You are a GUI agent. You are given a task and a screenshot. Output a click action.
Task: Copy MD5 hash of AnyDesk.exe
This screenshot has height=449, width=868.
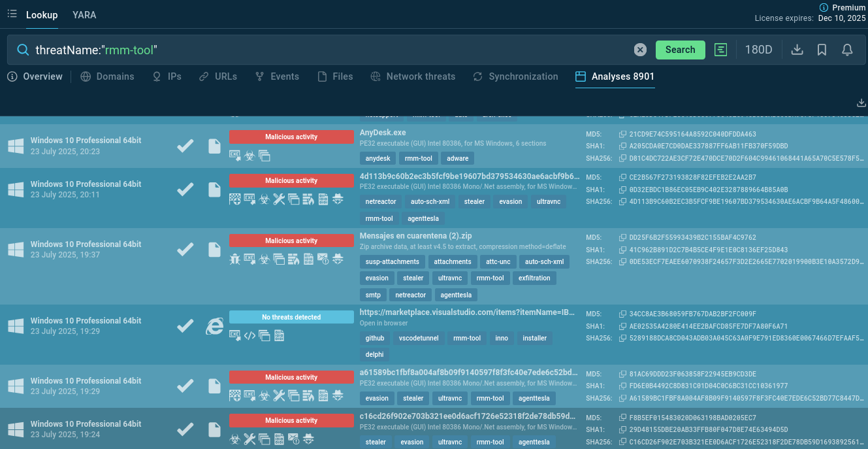pos(622,135)
